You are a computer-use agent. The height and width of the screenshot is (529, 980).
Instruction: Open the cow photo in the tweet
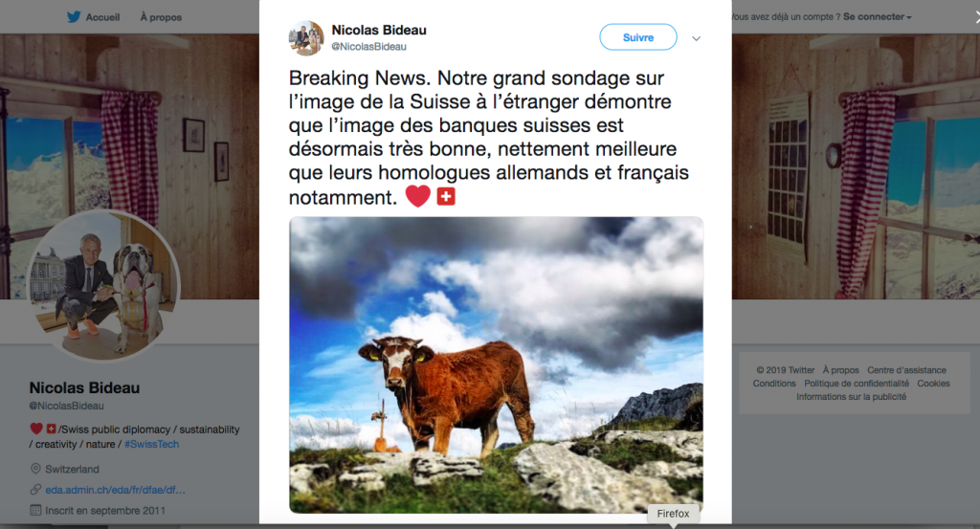coord(497,364)
